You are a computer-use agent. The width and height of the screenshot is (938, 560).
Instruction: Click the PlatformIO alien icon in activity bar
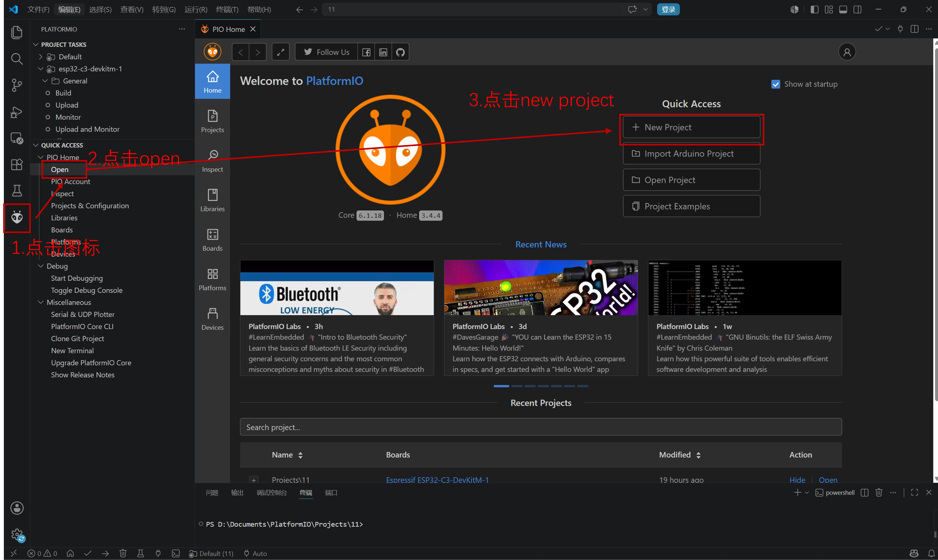point(17,217)
